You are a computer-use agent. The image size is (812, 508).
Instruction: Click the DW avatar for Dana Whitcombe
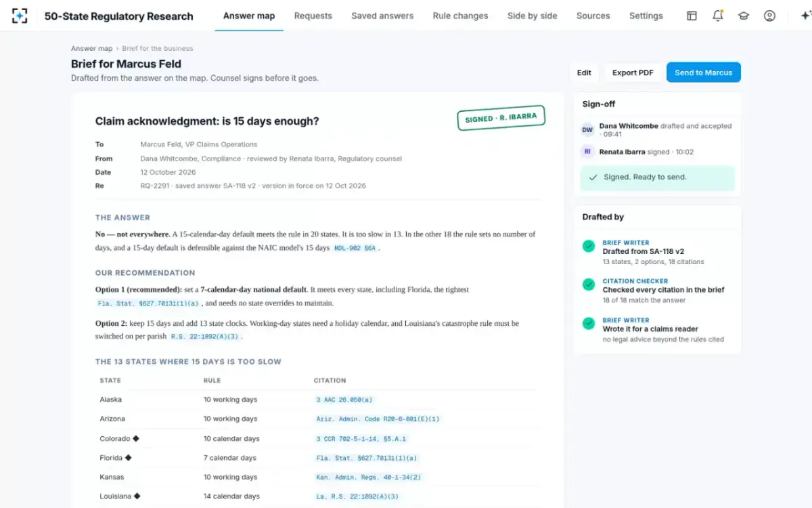point(587,129)
